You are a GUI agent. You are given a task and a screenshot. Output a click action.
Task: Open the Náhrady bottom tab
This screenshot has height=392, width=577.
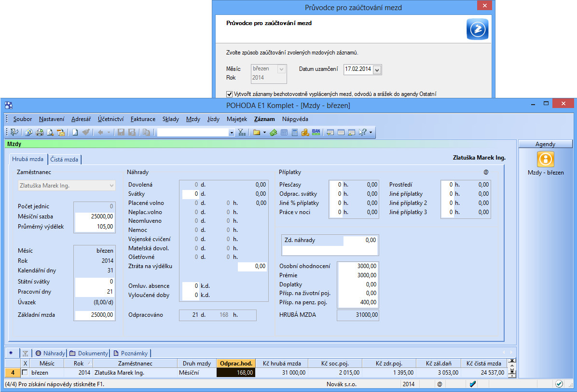point(50,353)
